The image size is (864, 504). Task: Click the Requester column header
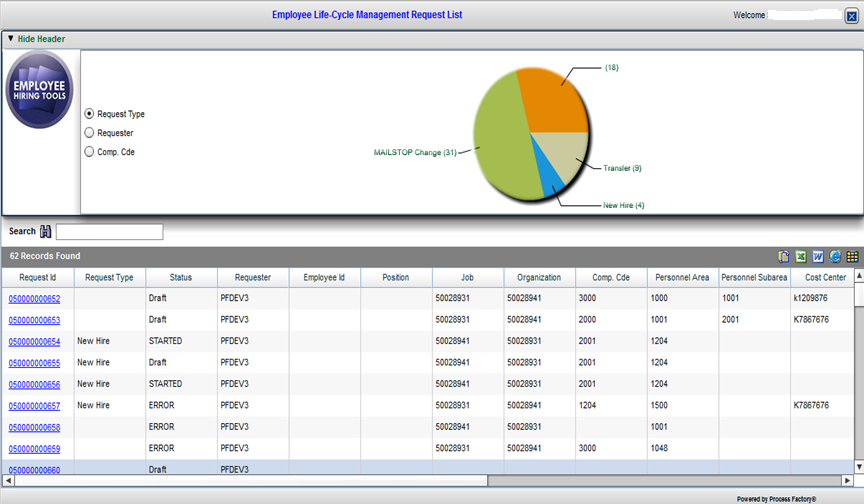tap(252, 277)
